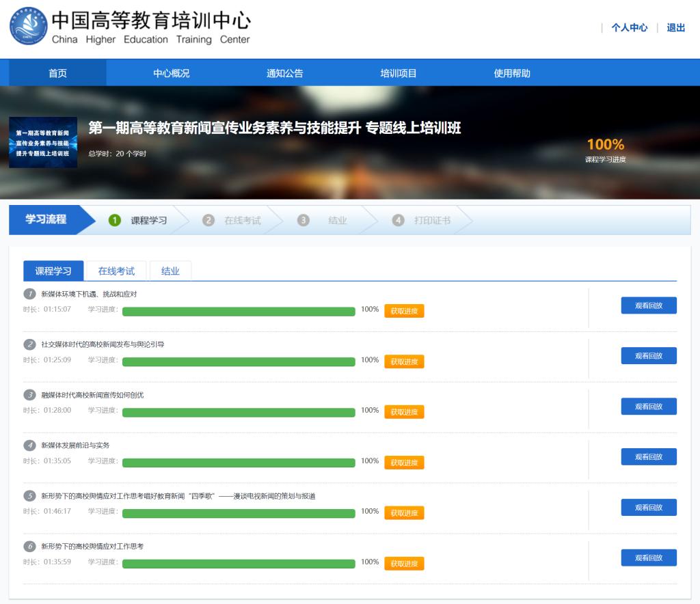Click the step 4 打印证书 circle icon
Screen dimensions: 700x604
click(x=398, y=220)
